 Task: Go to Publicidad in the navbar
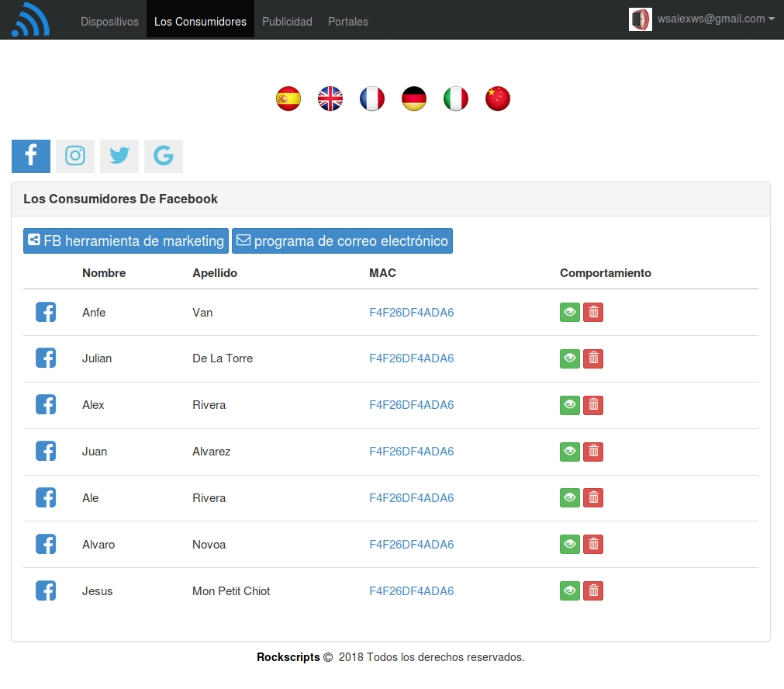[x=287, y=22]
